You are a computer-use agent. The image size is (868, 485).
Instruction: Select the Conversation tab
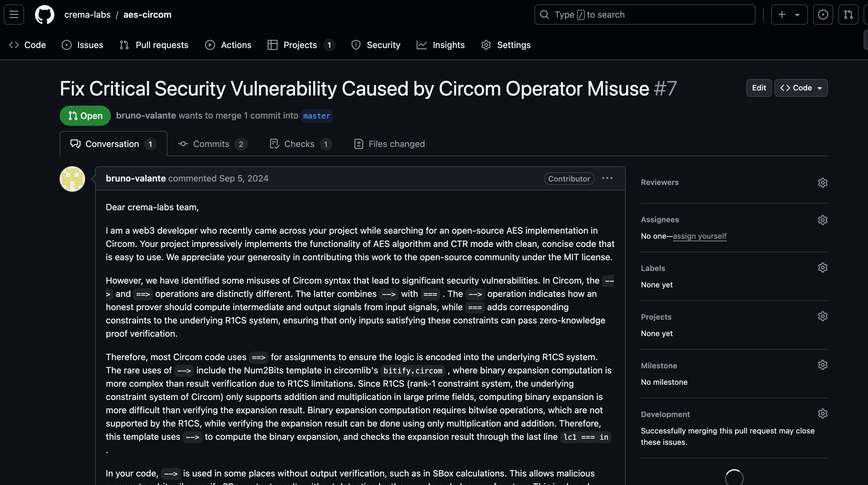(x=113, y=144)
